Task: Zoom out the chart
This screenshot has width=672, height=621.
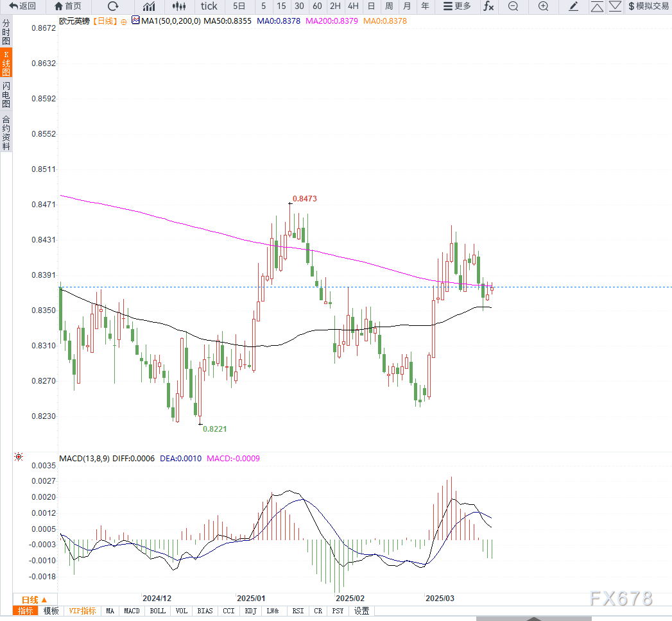Action: 513,6
